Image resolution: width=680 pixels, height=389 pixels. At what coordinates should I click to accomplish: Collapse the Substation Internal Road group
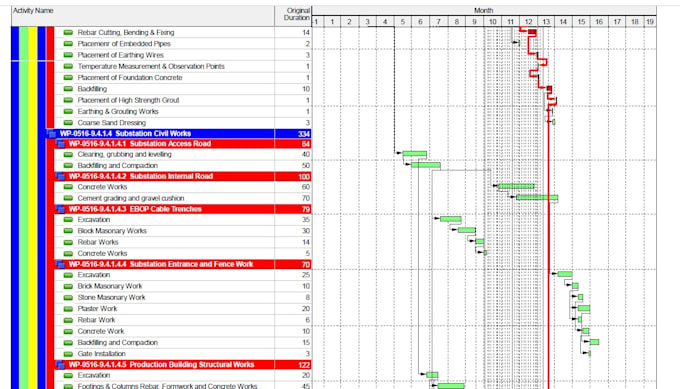pos(61,177)
